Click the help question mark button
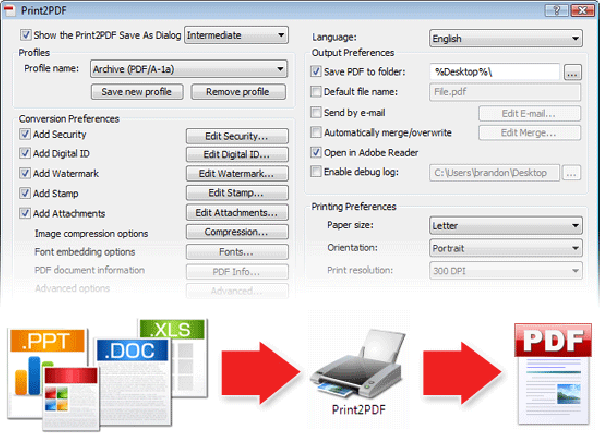 click(x=557, y=10)
